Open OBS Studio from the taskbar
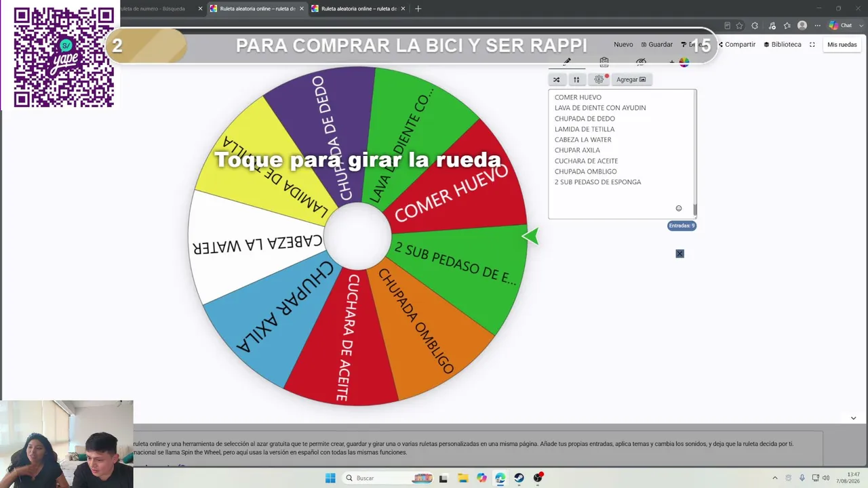This screenshot has height=488, width=868. [x=538, y=478]
